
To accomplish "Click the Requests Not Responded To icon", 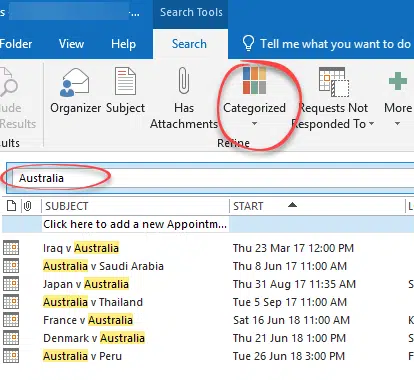I will [334, 82].
